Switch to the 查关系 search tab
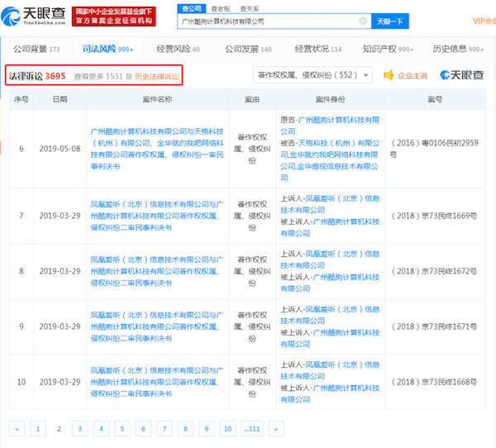The image size is (496, 448). pos(250,9)
